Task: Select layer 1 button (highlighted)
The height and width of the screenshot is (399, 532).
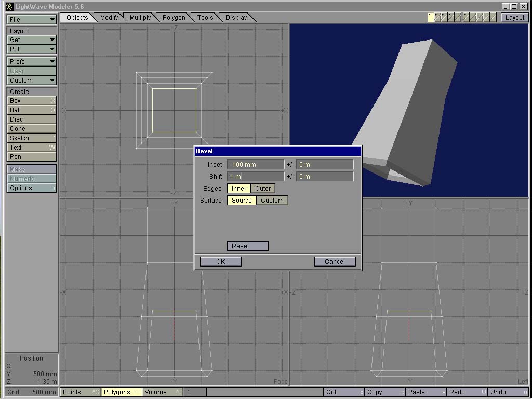Action: [x=431, y=17]
